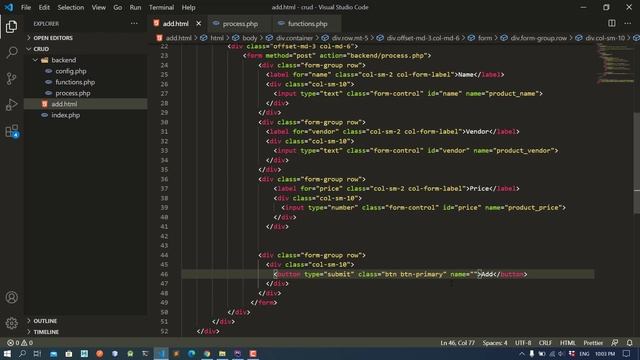Change line endings via CRLF
Screen dimensions: 640x360
(x=545, y=343)
